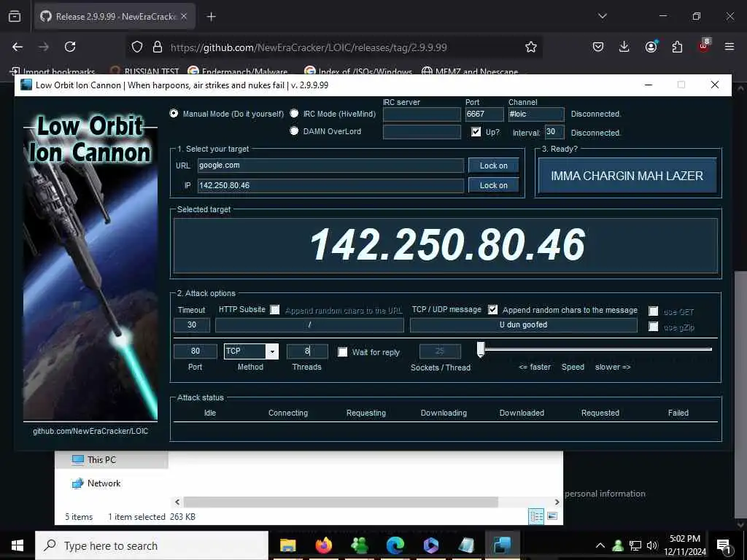Open a new browser tab with plus
The width and height of the screenshot is (747, 560).
[211, 17]
